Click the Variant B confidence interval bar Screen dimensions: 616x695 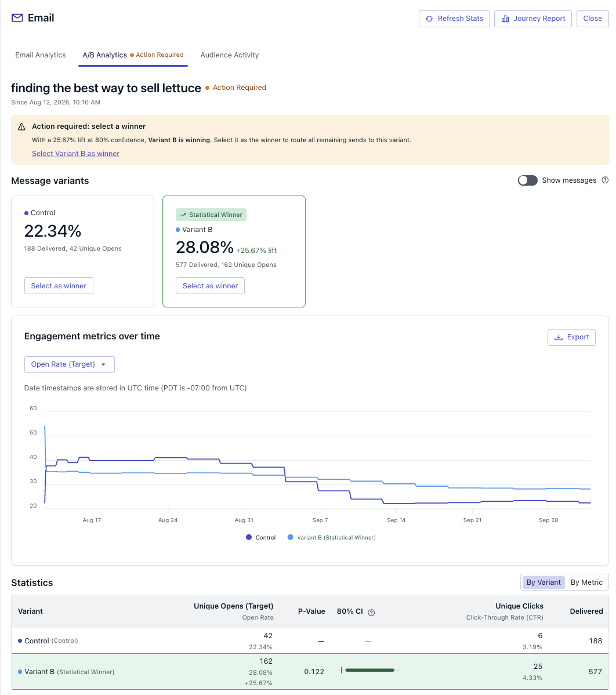click(369, 670)
